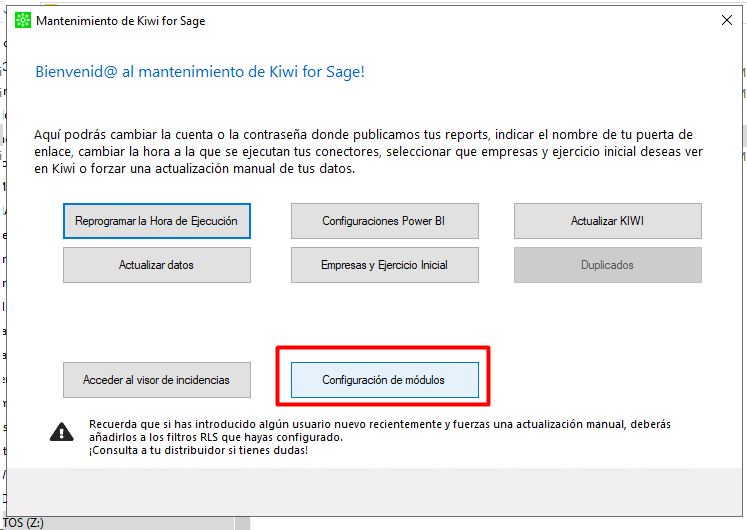Click the text ¡Consulta a tu distribuidor si tienes dudas!

click(198, 450)
